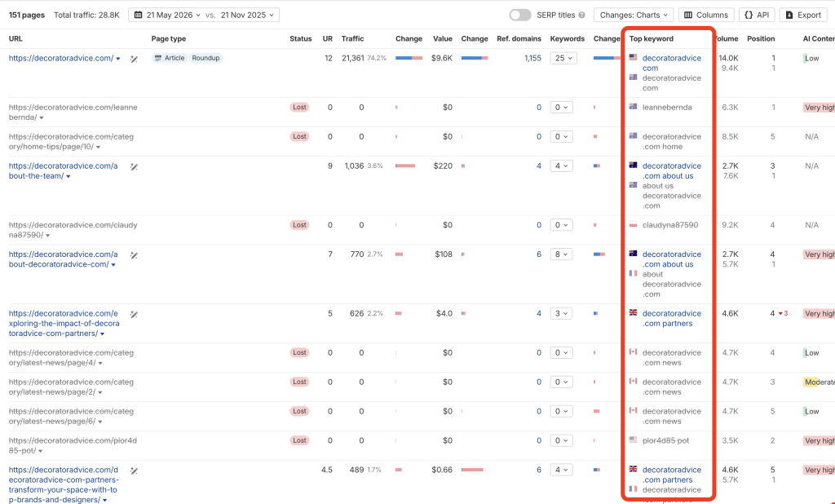Open the about-the-team URL link
Viewport: 835px width, 504px height.
[63, 170]
